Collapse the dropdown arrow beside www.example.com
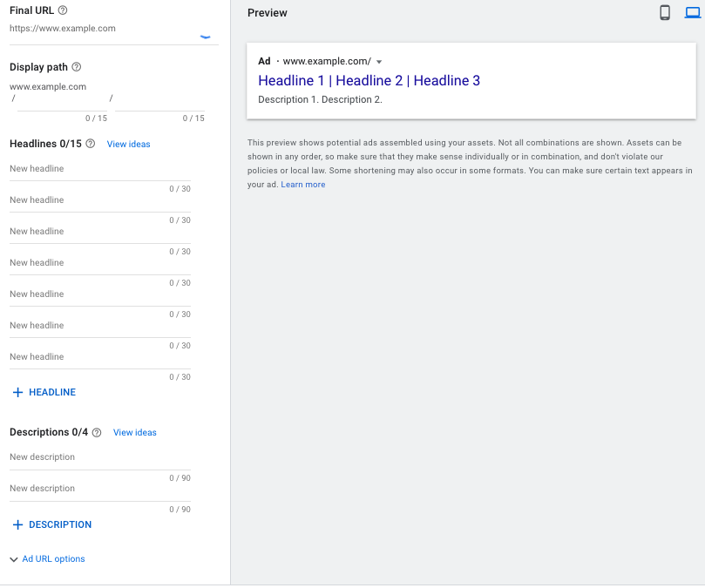The height and width of the screenshot is (588, 705). tap(378, 61)
